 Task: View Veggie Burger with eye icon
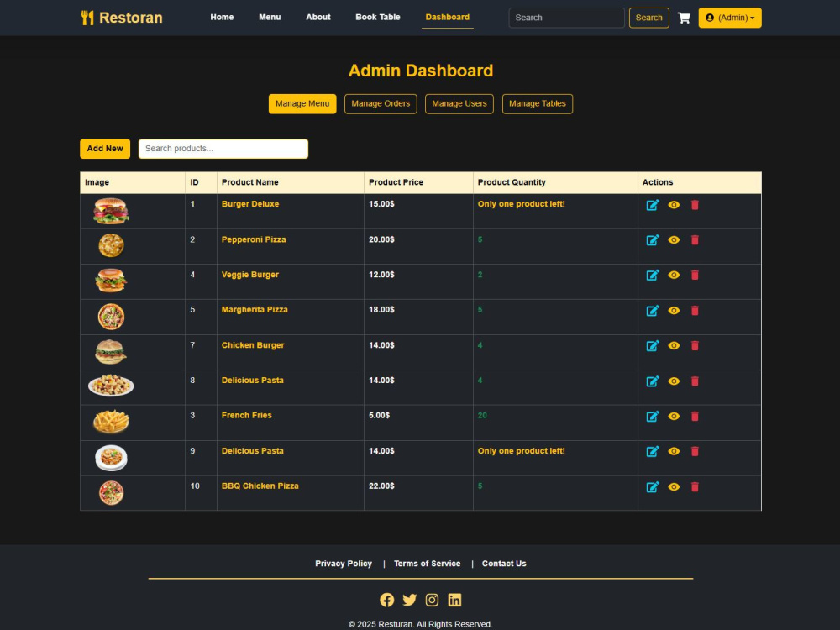(x=674, y=275)
